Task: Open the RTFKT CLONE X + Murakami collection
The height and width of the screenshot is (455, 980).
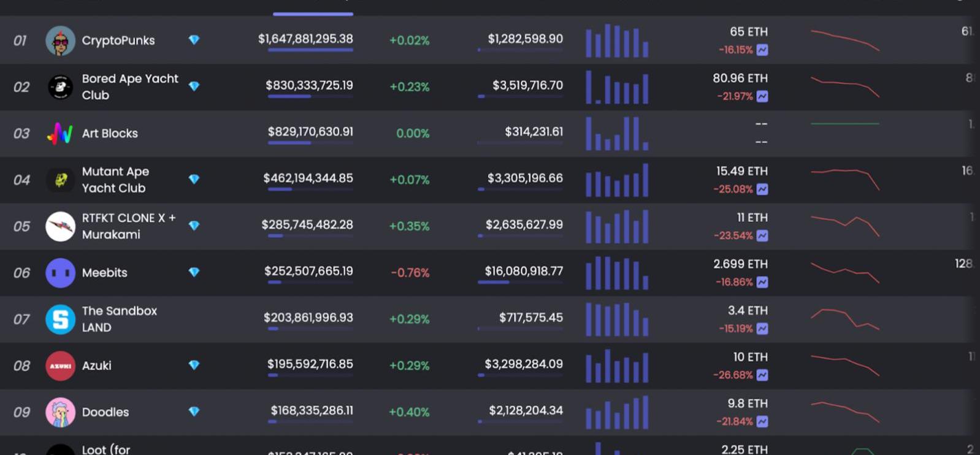Action: [128, 226]
